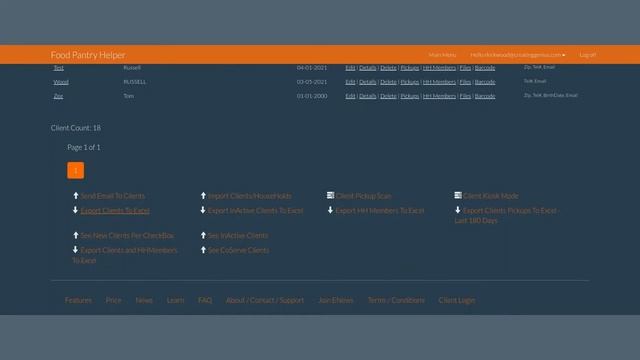
Task: Open the user account dropdown in the header
Action: click(x=518, y=55)
